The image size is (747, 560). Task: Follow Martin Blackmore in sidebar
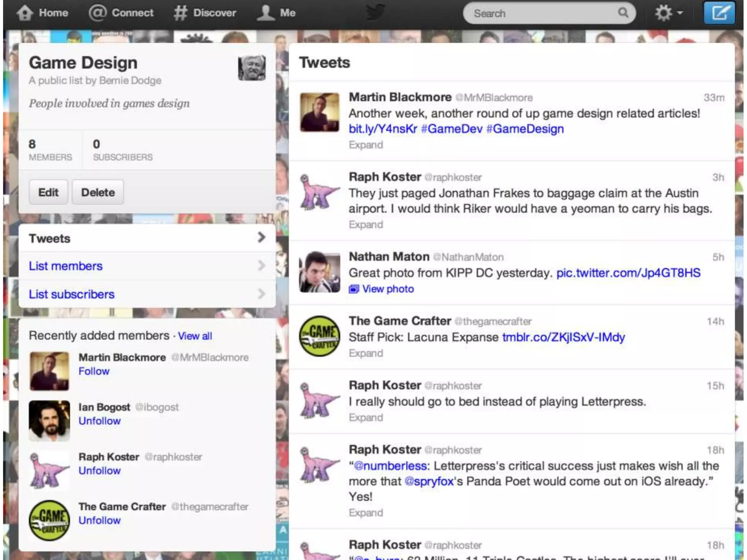94,371
